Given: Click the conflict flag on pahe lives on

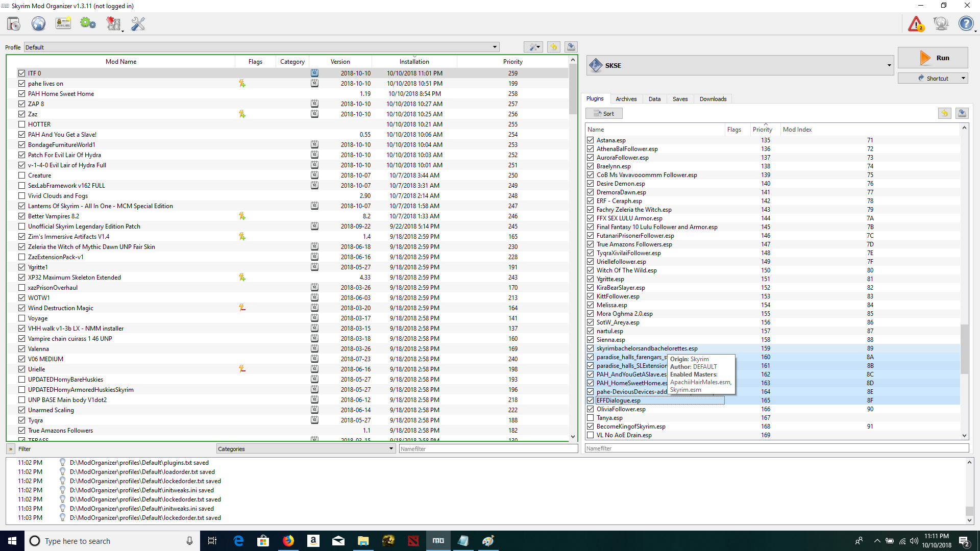Looking at the screenshot, I should coord(242,83).
